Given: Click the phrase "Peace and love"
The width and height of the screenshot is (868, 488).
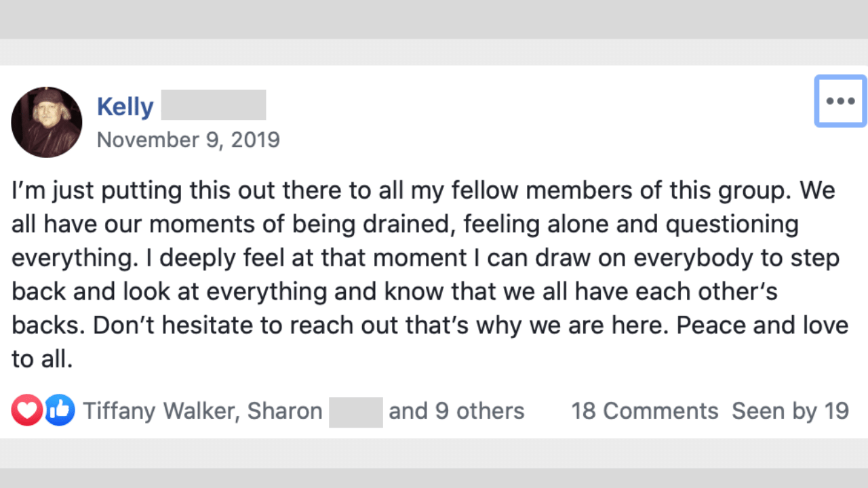Looking at the screenshot, I should click(763, 325).
